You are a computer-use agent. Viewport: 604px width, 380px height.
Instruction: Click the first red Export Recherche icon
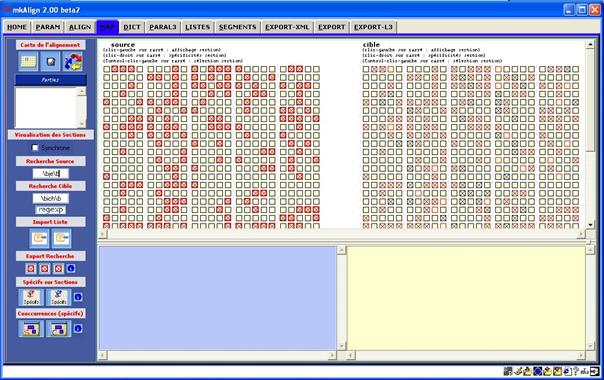click(31, 269)
